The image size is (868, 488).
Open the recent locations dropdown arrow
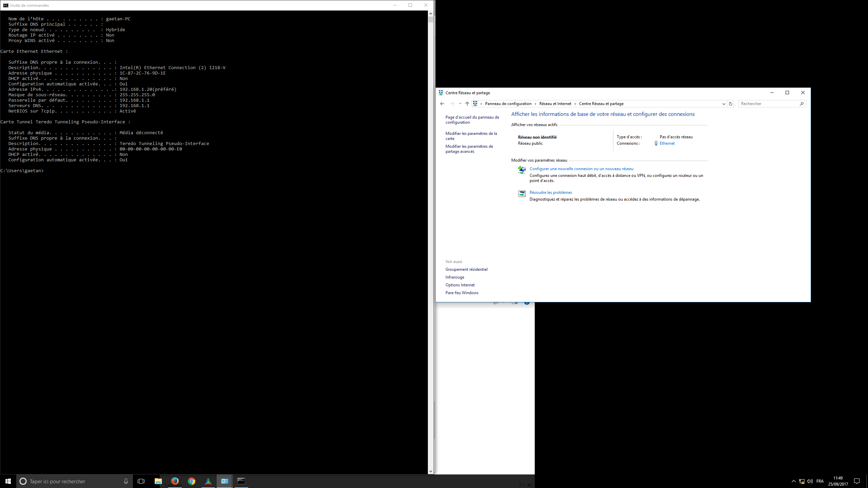(x=460, y=104)
